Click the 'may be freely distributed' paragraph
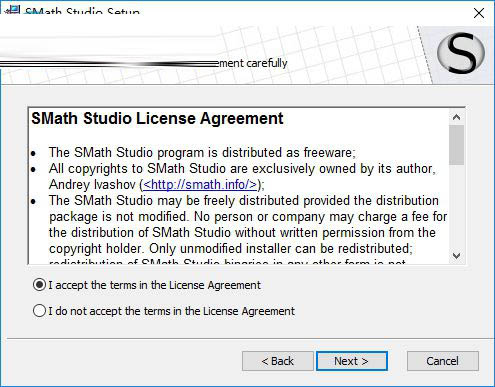The image size is (495, 387). (x=248, y=225)
